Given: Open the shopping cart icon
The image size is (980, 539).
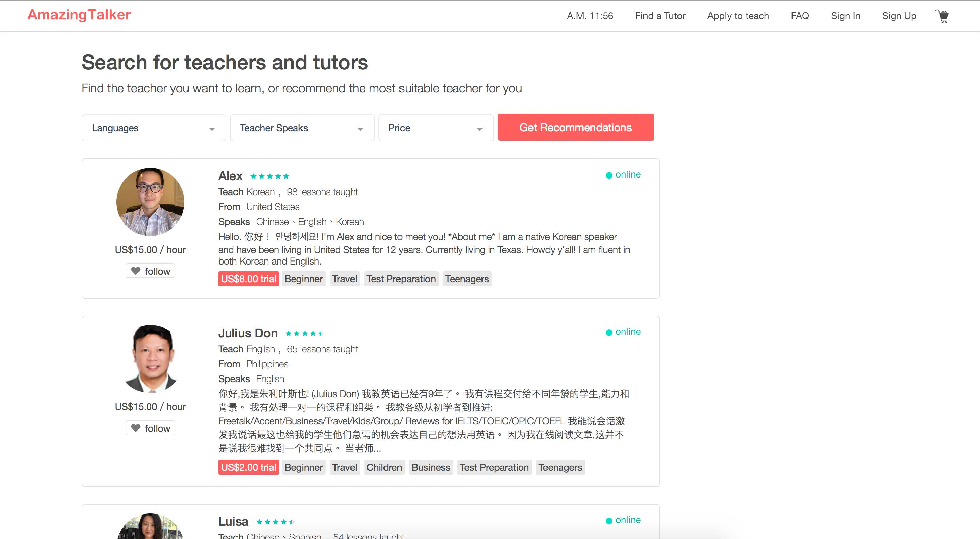Looking at the screenshot, I should click(x=942, y=16).
